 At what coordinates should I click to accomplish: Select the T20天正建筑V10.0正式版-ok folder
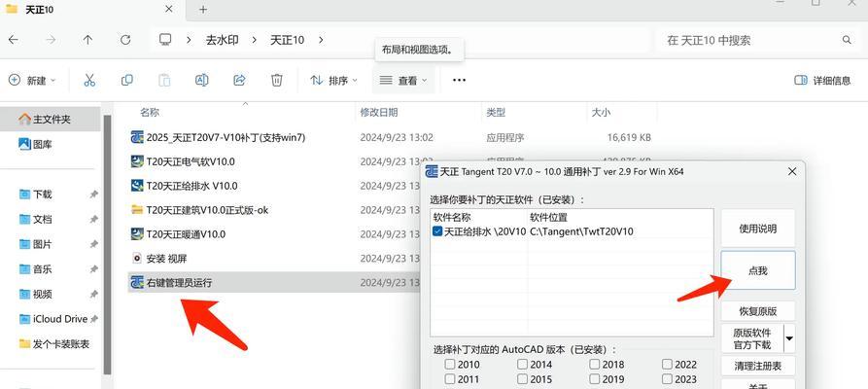click(x=199, y=210)
